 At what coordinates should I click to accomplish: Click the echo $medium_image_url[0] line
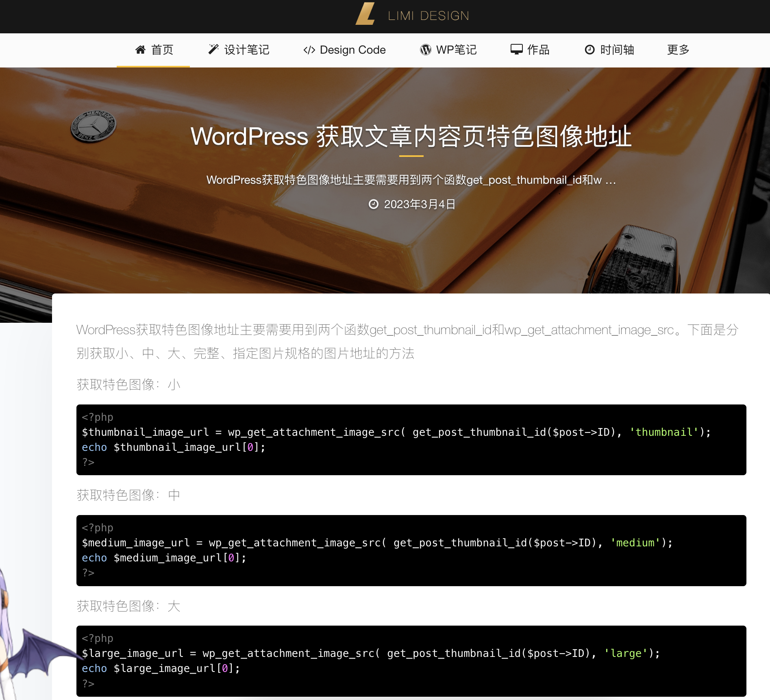(x=164, y=558)
